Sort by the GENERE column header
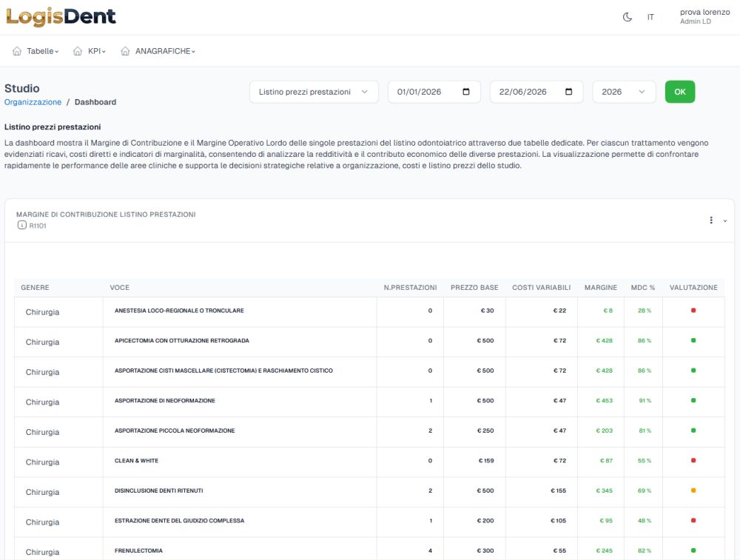 coord(35,287)
